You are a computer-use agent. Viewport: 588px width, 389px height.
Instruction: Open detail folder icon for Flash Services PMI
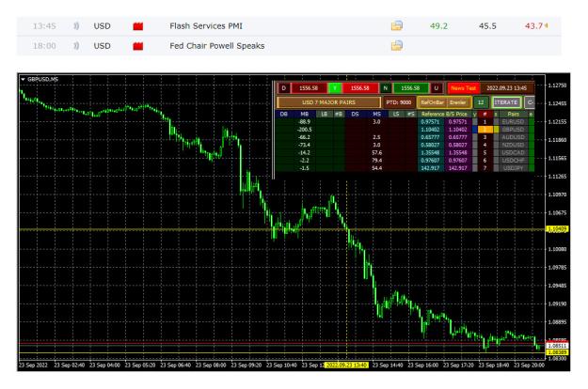coord(397,25)
